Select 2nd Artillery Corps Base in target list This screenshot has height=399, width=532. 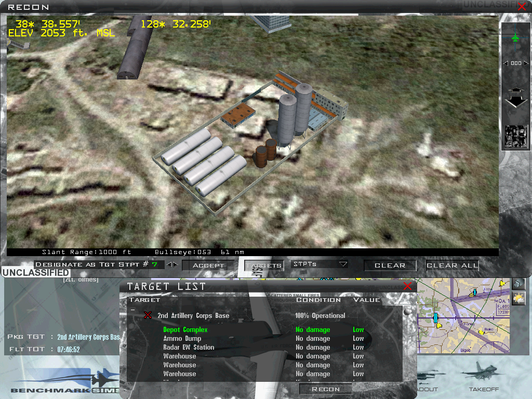(x=193, y=315)
